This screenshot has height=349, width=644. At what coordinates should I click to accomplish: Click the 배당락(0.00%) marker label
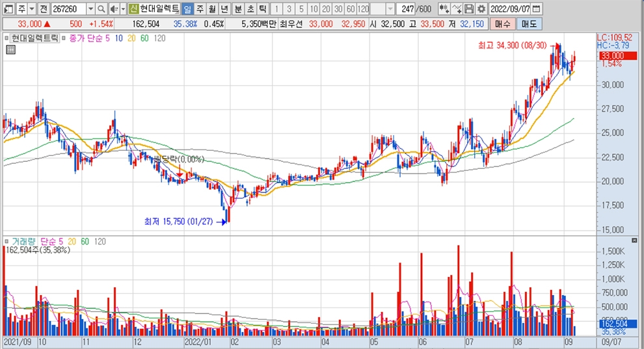pos(179,159)
